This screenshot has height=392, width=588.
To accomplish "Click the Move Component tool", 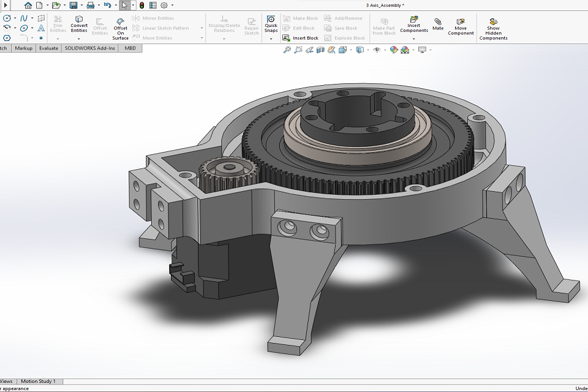I will [x=461, y=26].
